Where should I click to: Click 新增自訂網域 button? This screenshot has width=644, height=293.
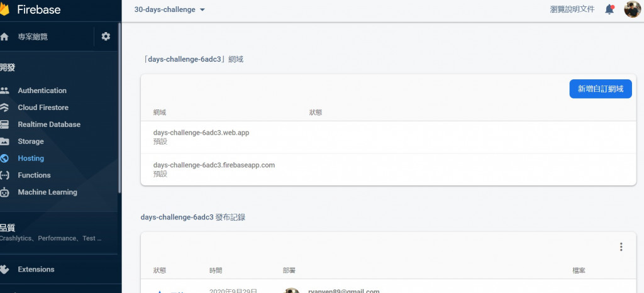click(x=601, y=89)
